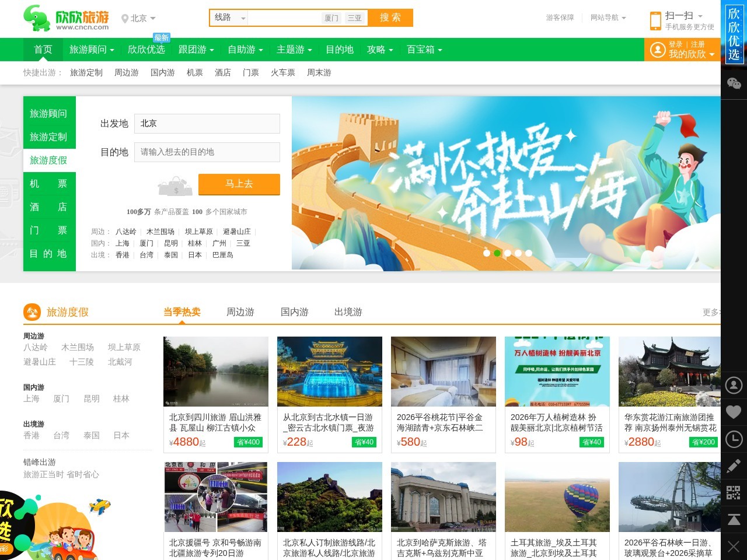Click the 马上去 button
747x560 pixels.
point(239,184)
